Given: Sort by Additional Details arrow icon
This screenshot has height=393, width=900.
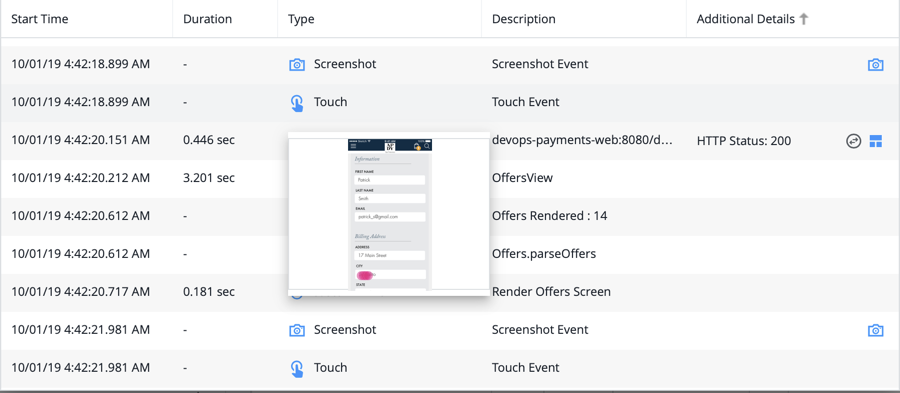Looking at the screenshot, I should coord(804,19).
